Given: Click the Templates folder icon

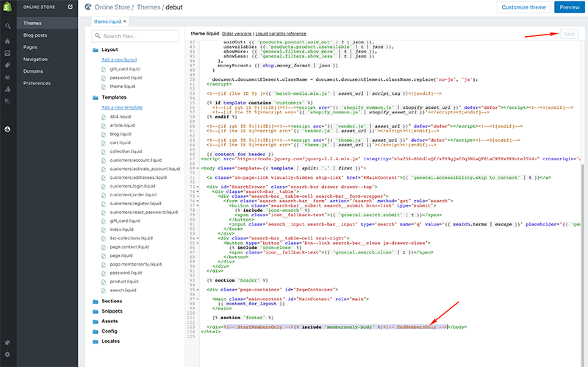Looking at the screenshot, I should [x=96, y=98].
